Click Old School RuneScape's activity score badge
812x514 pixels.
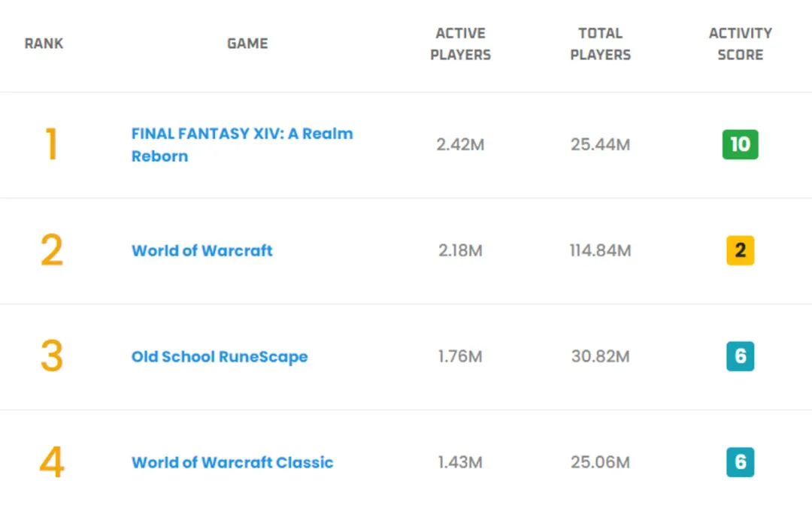(x=740, y=357)
